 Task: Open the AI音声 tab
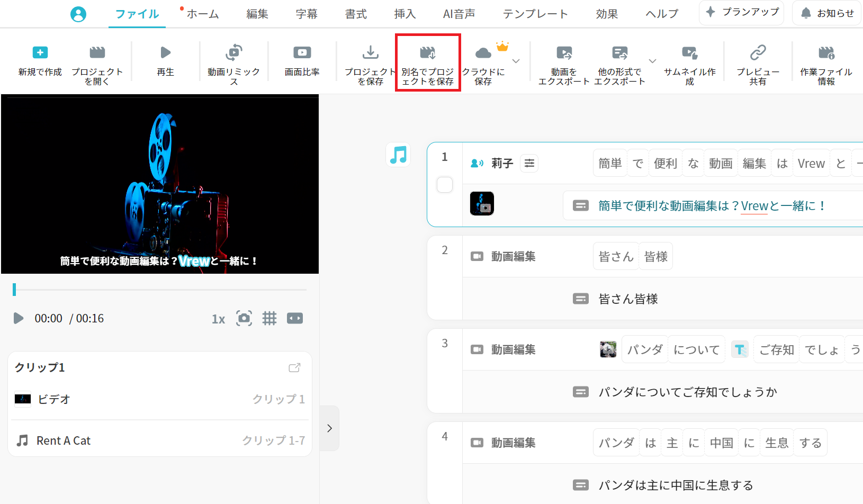(459, 14)
